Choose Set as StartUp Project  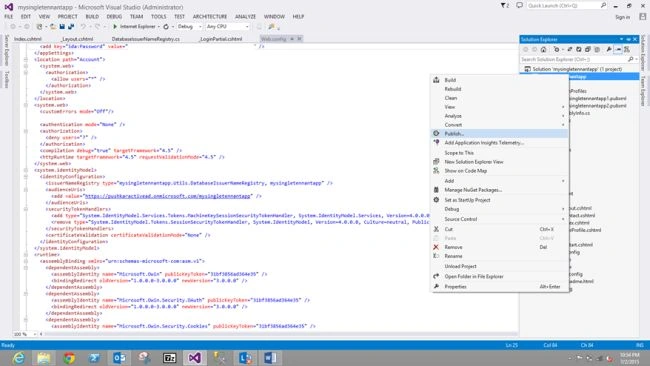(x=499, y=200)
